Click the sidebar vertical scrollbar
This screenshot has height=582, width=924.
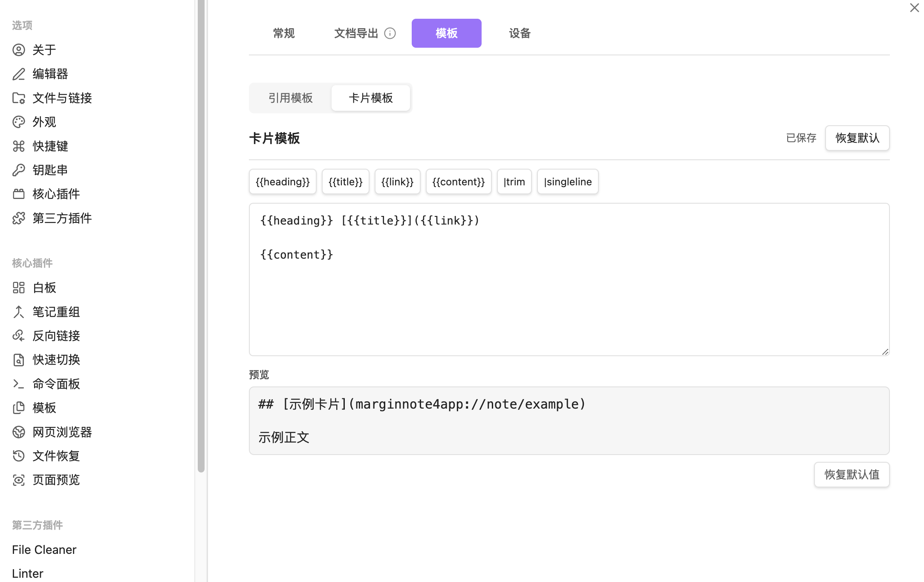tap(201, 236)
